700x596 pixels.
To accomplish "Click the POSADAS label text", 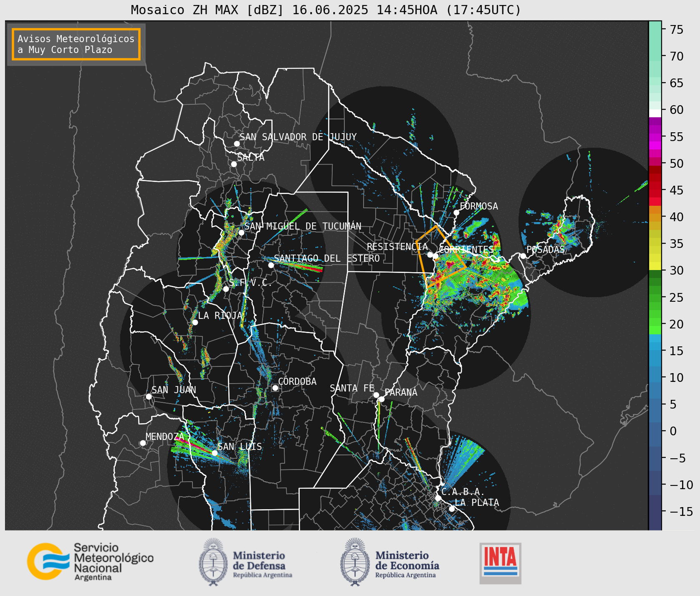I will pos(546,250).
